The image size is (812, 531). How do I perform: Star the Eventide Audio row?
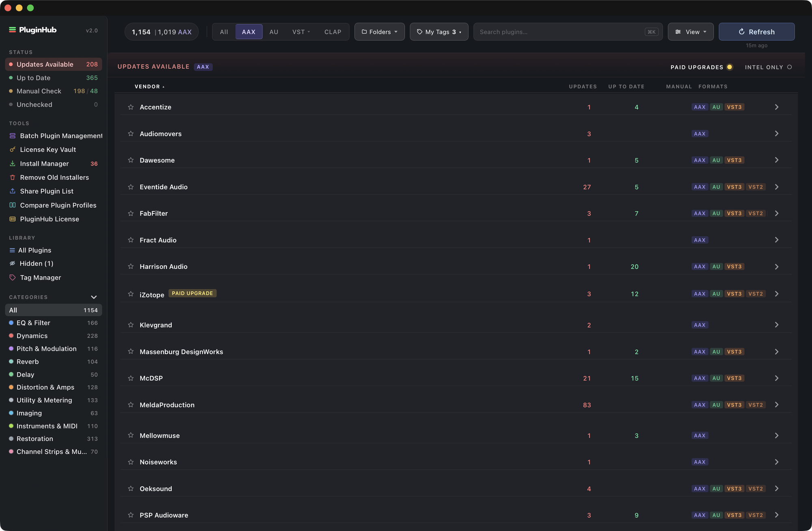point(131,187)
